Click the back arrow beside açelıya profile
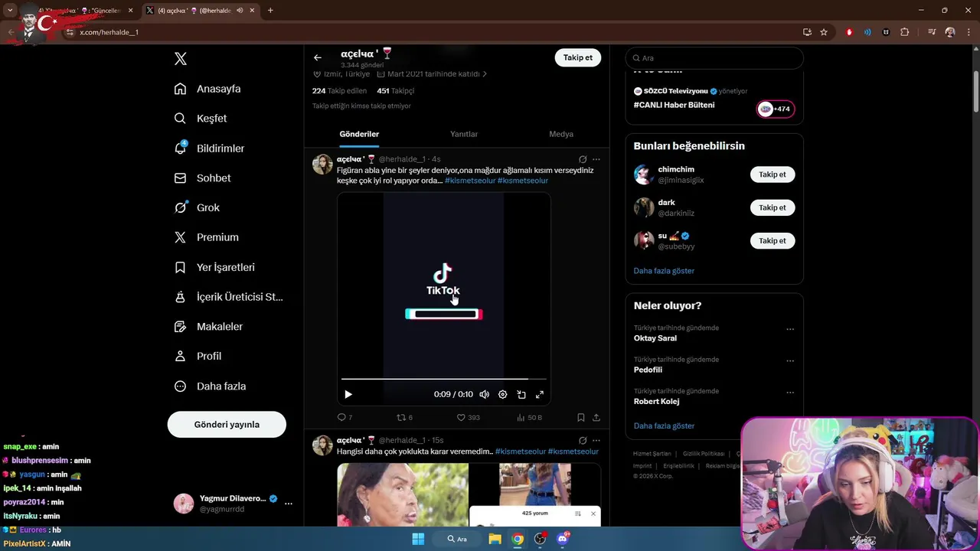The height and width of the screenshot is (551, 980). click(318, 57)
